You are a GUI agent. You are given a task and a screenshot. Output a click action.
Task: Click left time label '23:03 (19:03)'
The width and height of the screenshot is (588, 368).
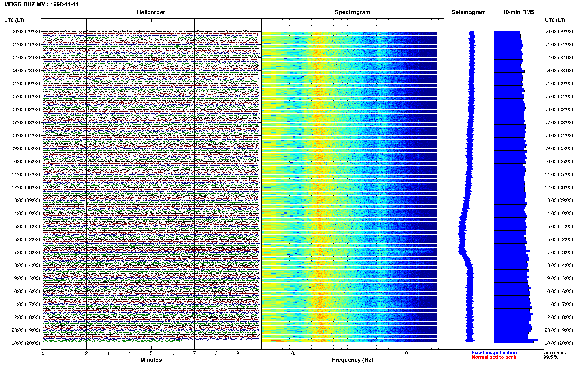pyautogui.click(x=26, y=330)
